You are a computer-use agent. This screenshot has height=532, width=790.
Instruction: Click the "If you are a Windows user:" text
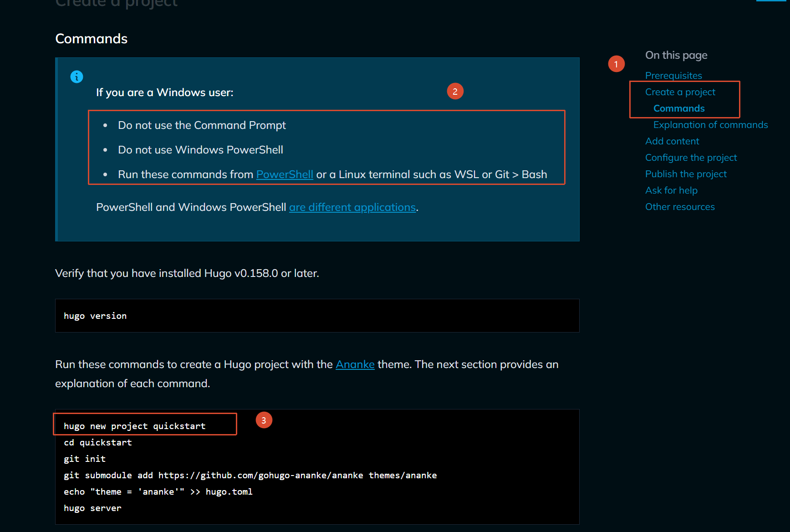point(165,92)
